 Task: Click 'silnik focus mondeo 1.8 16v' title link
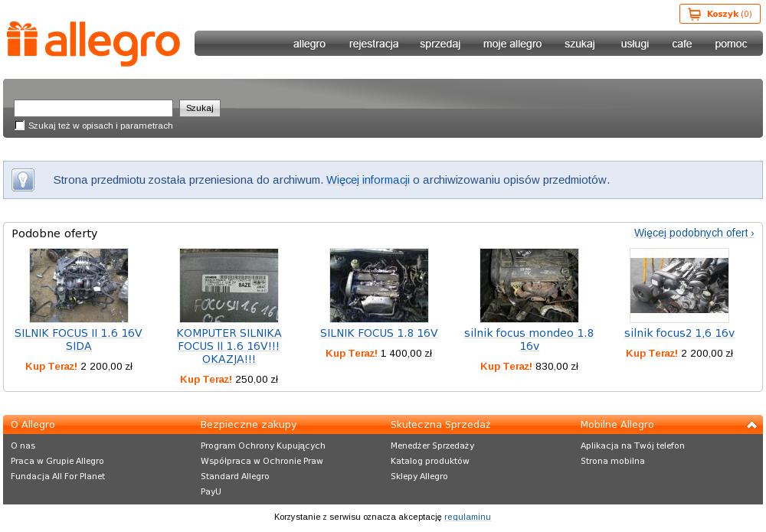[529, 340]
